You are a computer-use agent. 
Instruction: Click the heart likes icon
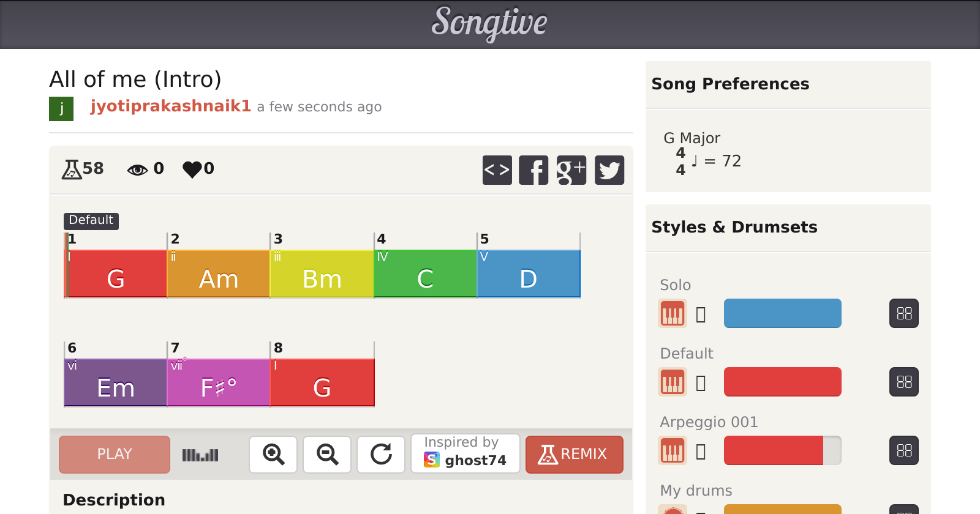pyautogui.click(x=192, y=169)
